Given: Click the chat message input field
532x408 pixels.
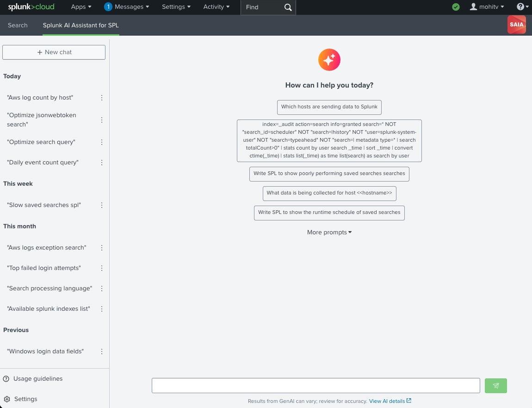Looking at the screenshot, I should [315, 385].
